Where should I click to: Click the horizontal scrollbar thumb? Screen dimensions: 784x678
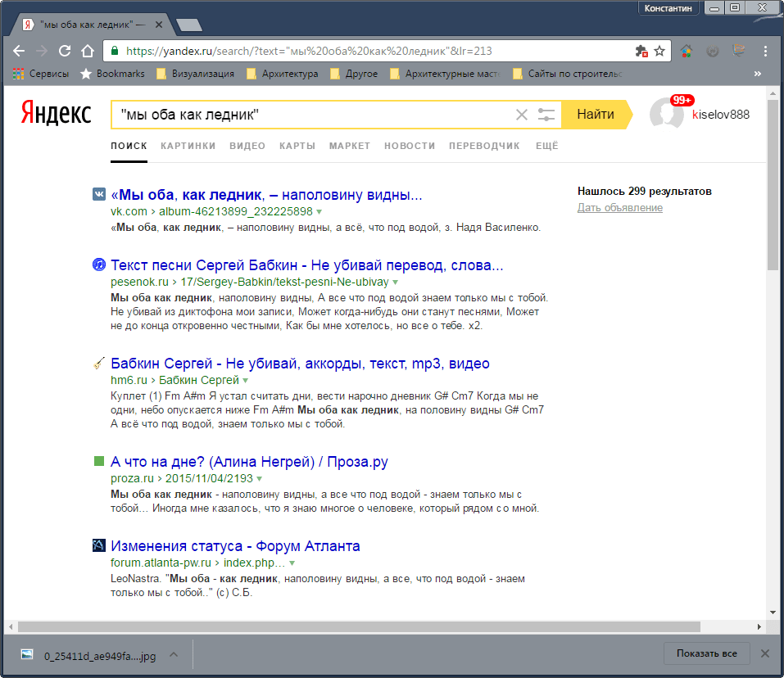tap(359, 626)
